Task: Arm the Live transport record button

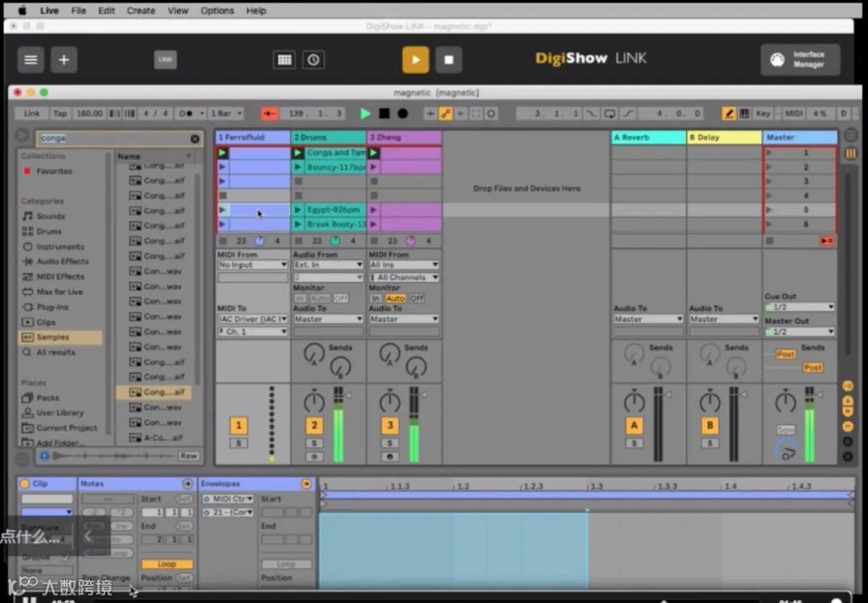Action: [403, 113]
